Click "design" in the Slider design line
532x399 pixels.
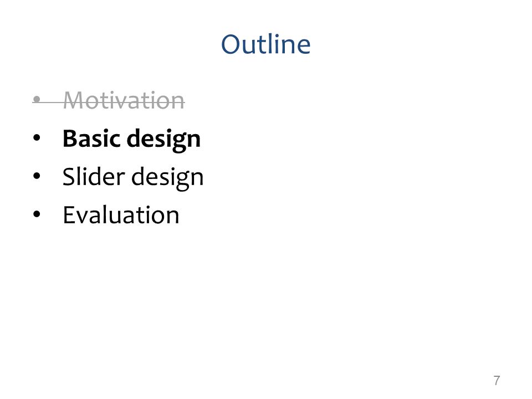[x=167, y=177]
